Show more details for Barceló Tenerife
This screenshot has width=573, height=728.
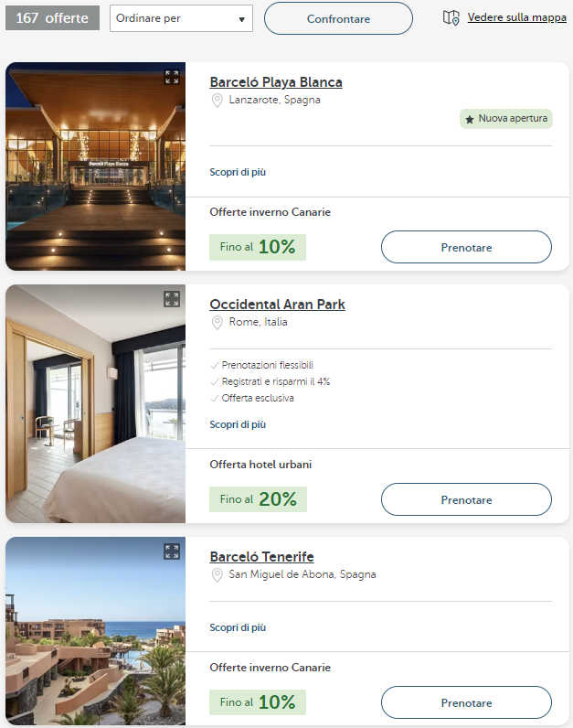tap(238, 628)
